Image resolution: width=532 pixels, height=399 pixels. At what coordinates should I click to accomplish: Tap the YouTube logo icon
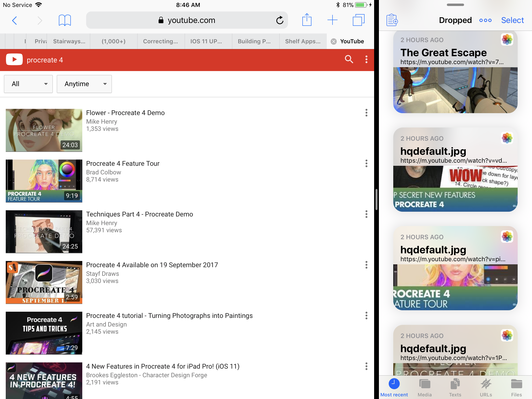pos(14,60)
